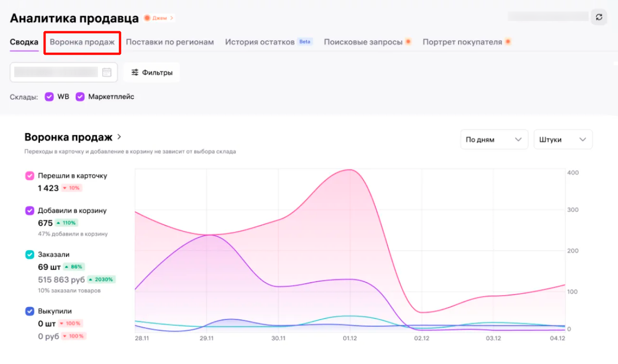Click the refresh icon button
The width and height of the screenshot is (618, 364).
click(599, 17)
